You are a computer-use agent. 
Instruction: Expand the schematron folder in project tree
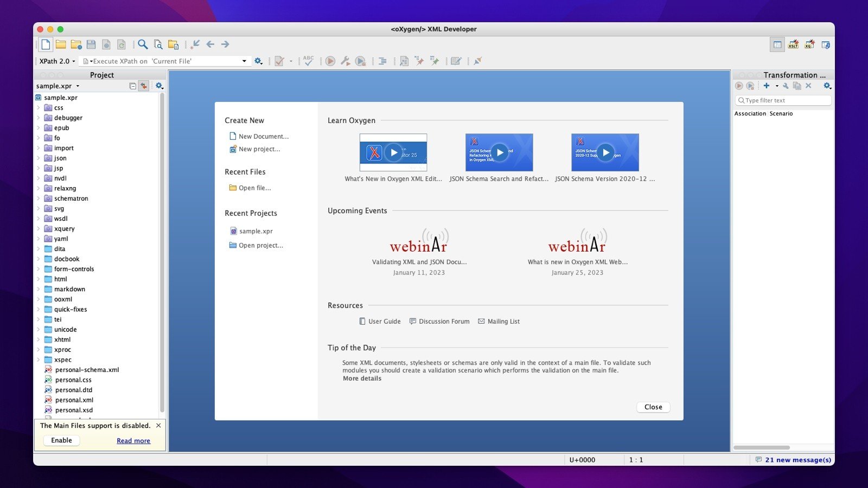39,198
